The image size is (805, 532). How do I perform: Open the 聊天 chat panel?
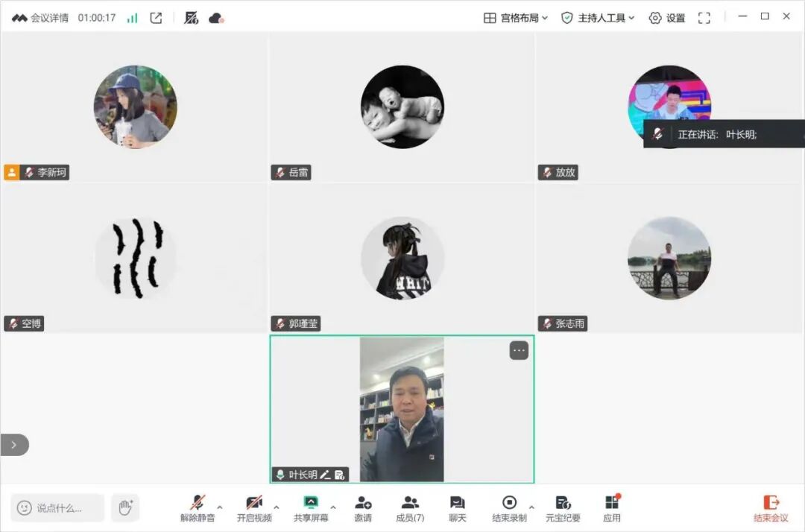pyautogui.click(x=458, y=508)
